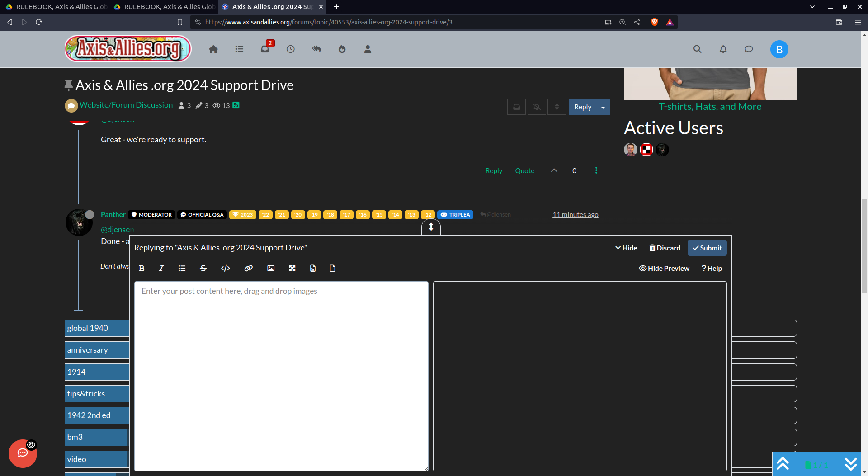Toggle Hide Preview in the composer

click(664, 269)
